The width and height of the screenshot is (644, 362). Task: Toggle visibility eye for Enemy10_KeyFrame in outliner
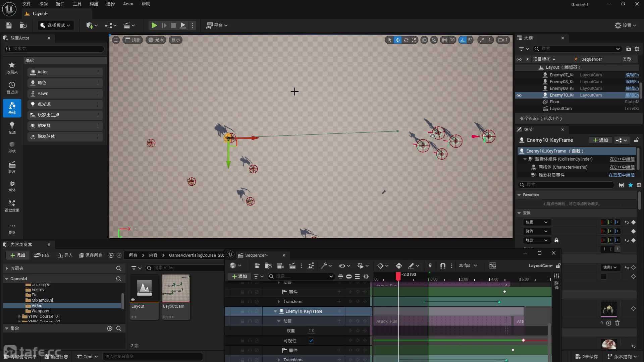click(519, 95)
